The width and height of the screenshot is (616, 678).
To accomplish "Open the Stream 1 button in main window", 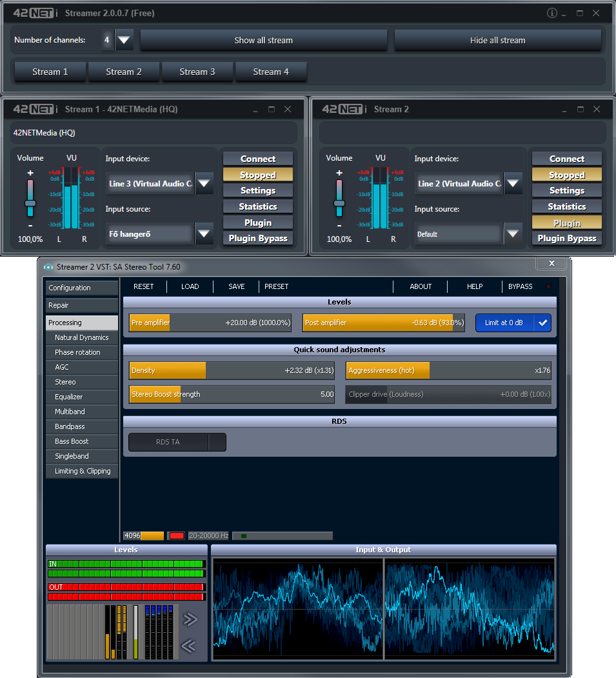I will click(50, 72).
